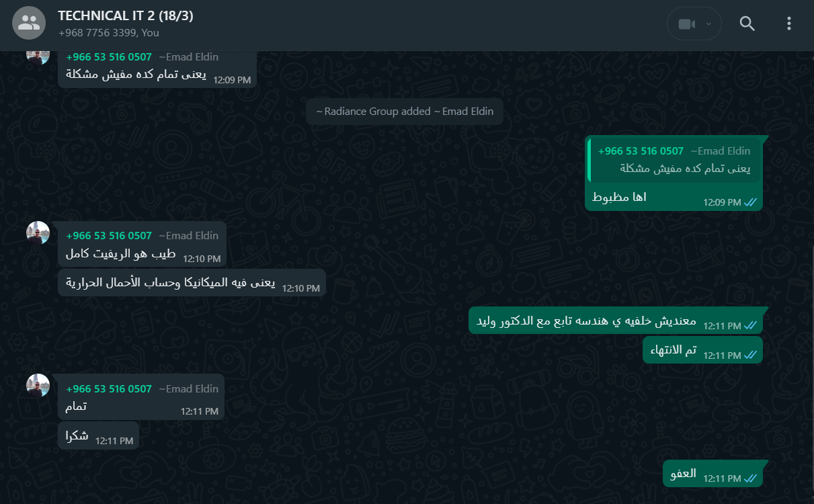The image size is (814, 504).
Task: Click the message about الأحمال الحرارية
Action: 192,283
